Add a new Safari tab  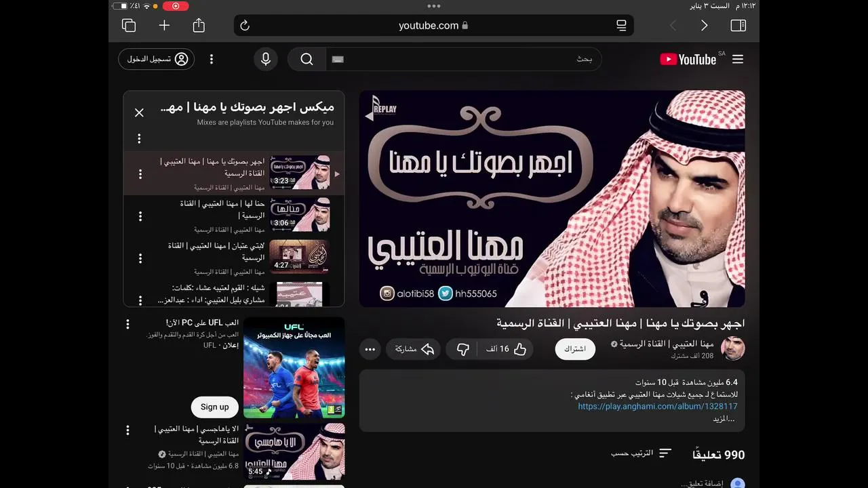pyautogui.click(x=164, y=26)
